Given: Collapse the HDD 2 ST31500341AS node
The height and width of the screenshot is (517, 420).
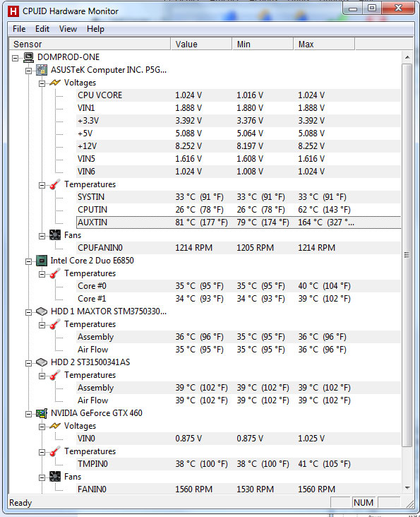Looking at the screenshot, I should (x=29, y=363).
